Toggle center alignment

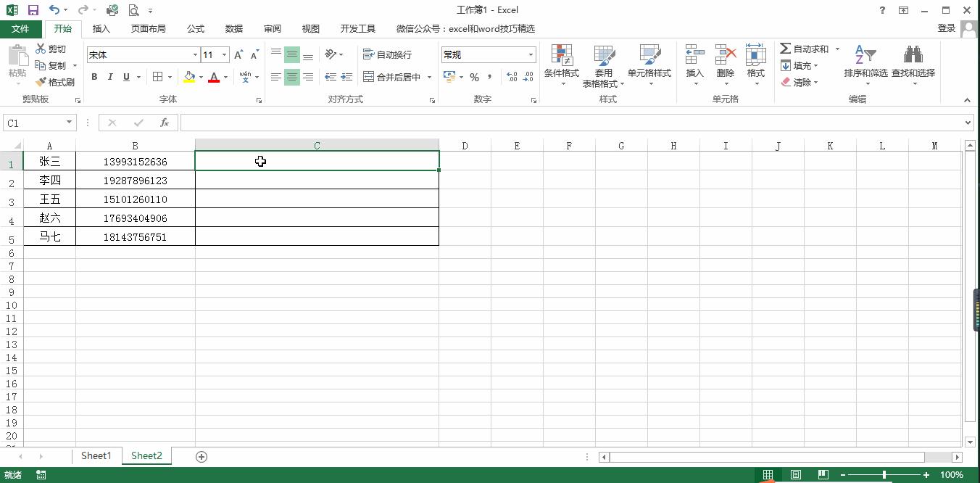click(291, 77)
